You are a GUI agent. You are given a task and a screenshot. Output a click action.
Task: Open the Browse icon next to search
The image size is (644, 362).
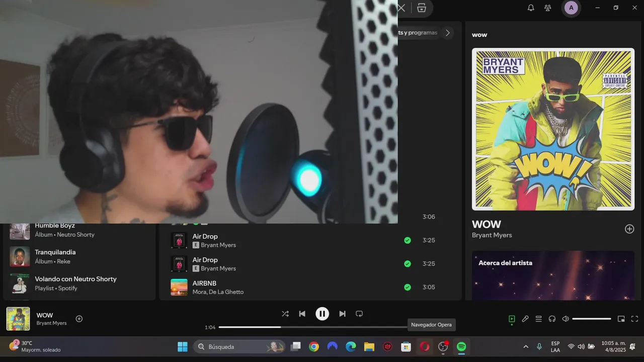click(422, 8)
